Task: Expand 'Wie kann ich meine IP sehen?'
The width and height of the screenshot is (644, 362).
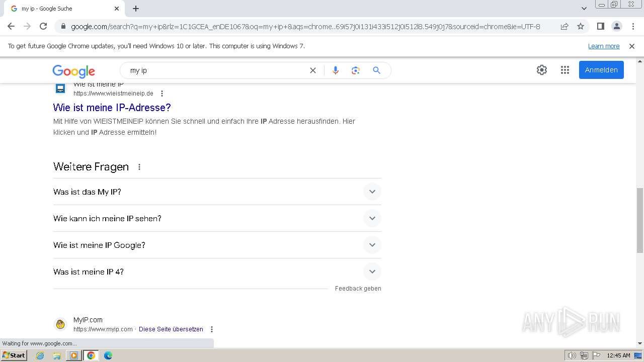Action: [x=217, y=218]
